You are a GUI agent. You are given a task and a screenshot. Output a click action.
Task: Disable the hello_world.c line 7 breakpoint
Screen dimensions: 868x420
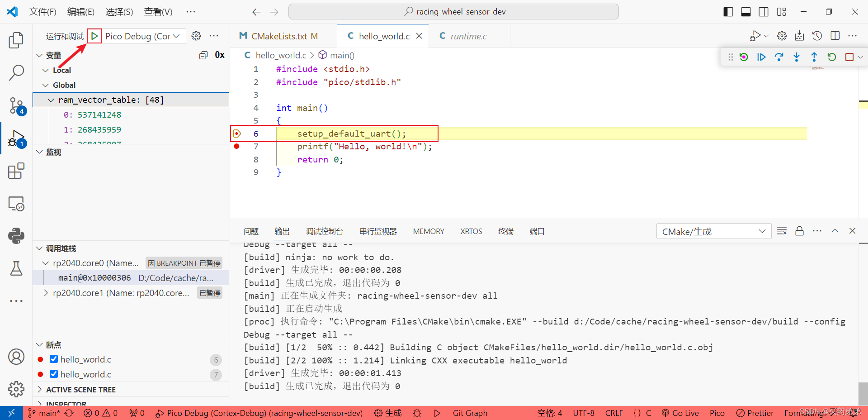click(54, 374)
